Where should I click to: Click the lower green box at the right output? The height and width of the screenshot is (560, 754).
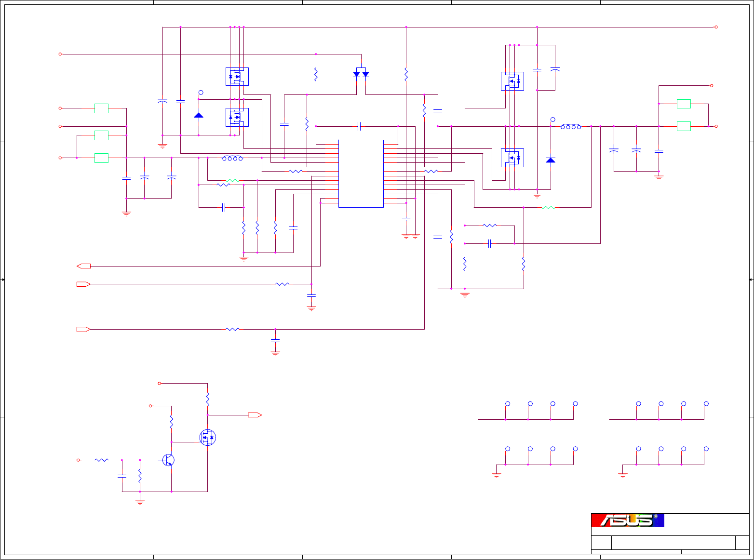[x=684, y=126]
